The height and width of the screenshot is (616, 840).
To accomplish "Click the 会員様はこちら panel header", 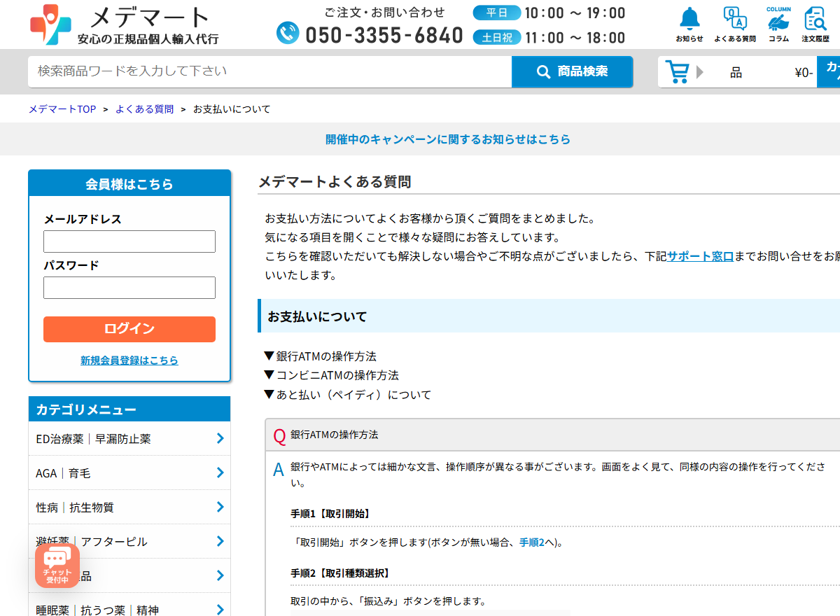I will (x=129, y=184).
